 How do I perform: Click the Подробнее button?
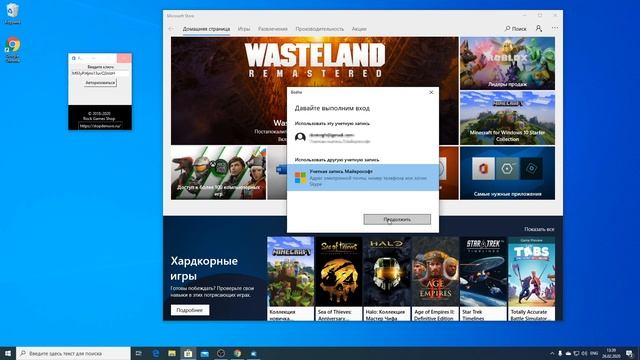click(x=190, y=310)
